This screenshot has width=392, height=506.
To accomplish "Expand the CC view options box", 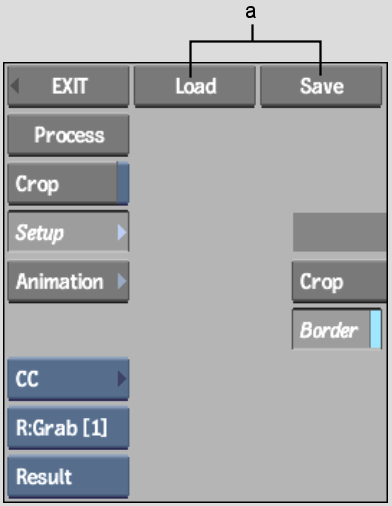I will (68, 379).
